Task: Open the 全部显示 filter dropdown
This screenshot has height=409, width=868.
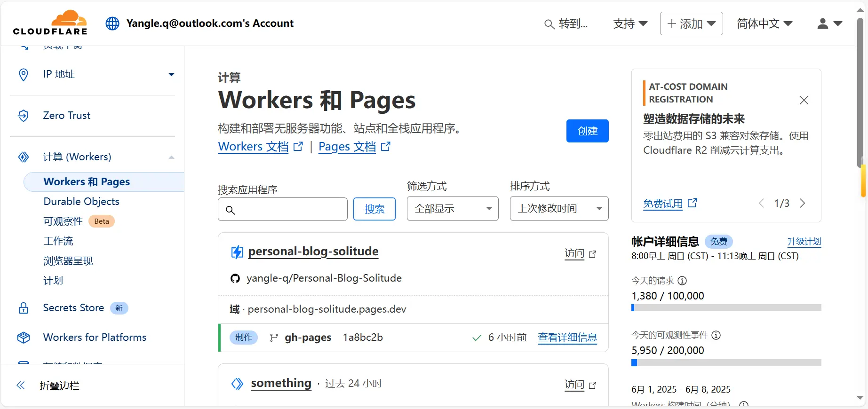Action: pyautogui.click(x=453, y=208)
